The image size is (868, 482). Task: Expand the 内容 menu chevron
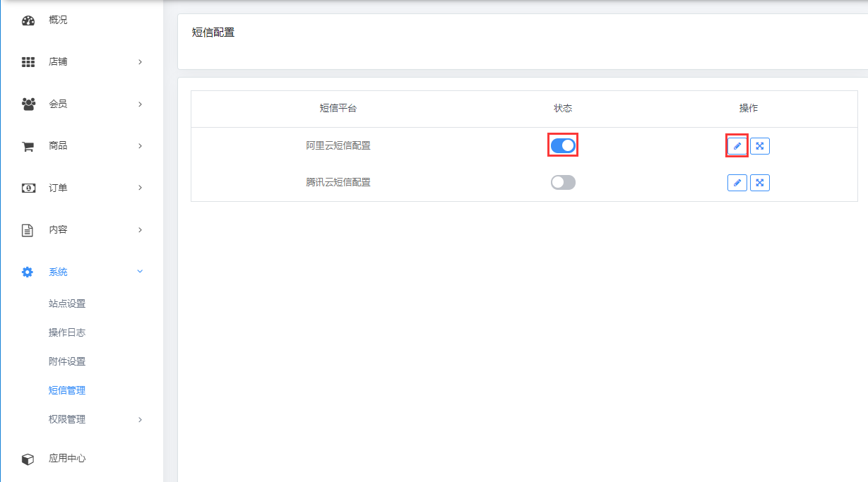140,230
